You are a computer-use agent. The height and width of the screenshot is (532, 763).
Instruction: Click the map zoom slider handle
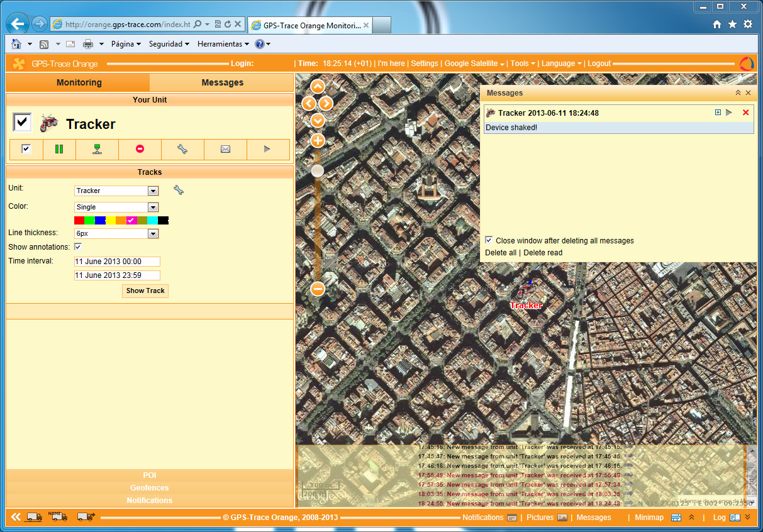click(x=318, y=170)
